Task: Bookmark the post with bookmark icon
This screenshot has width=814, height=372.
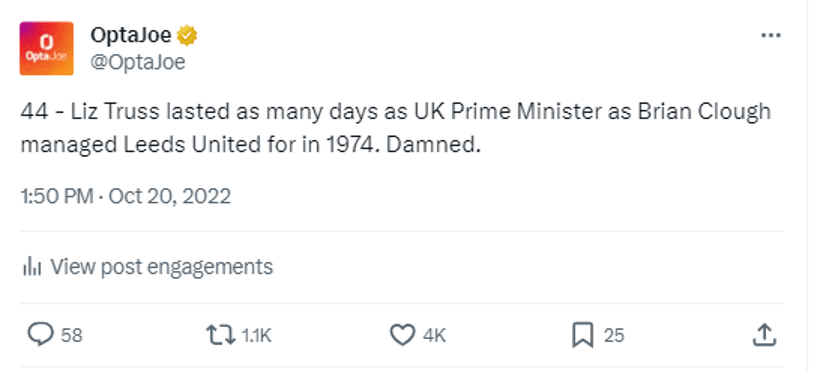Action: click(583, 335)
